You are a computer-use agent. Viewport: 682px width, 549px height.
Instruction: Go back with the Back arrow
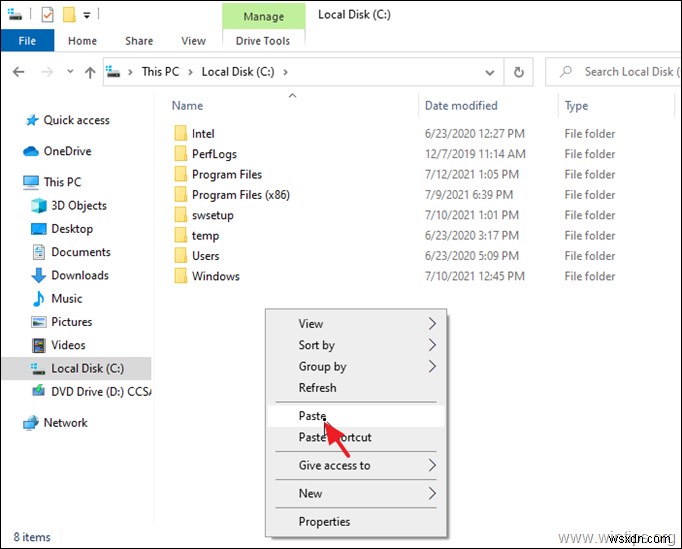(19, 72)
